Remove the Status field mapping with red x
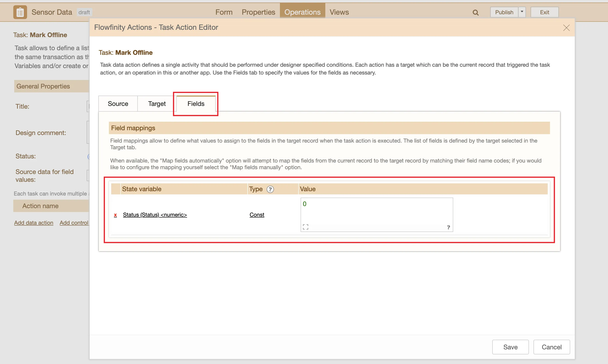Screen dimensions: 608x364 [x=115, y=215]
